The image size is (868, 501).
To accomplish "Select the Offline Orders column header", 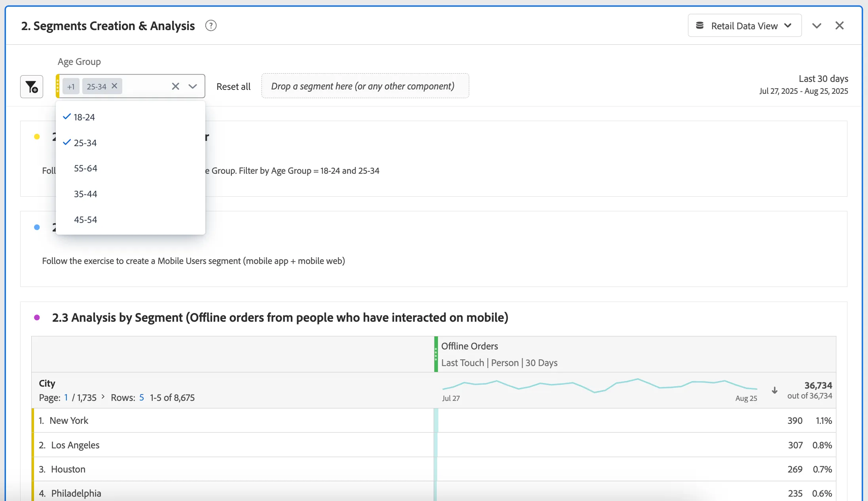I will [635, 354].
